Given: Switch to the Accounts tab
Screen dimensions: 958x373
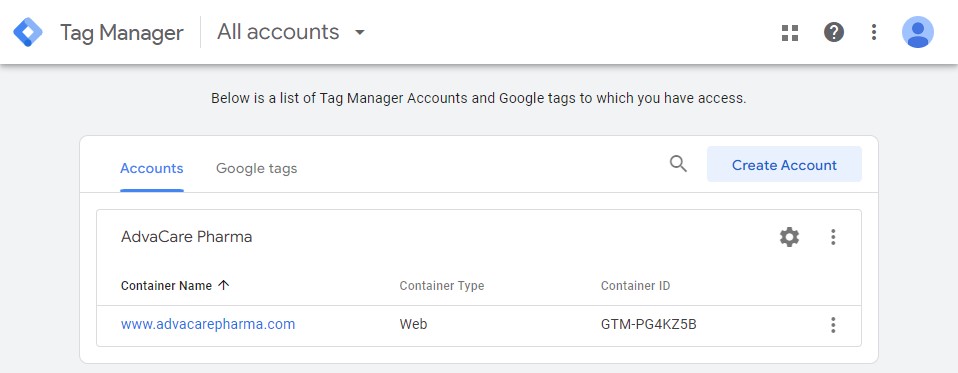Looking at the screenshot, I should [152, 168].
